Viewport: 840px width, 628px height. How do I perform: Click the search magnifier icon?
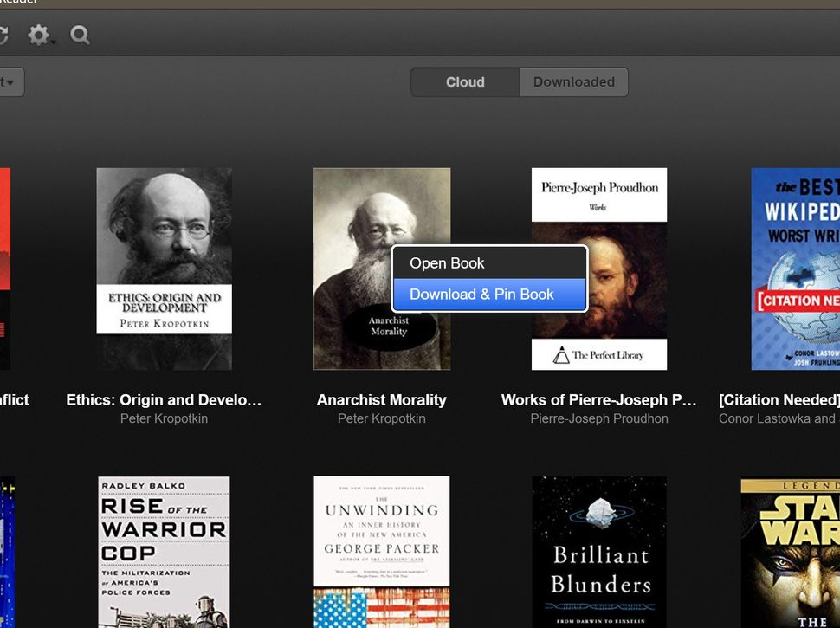tap(79, 36)
